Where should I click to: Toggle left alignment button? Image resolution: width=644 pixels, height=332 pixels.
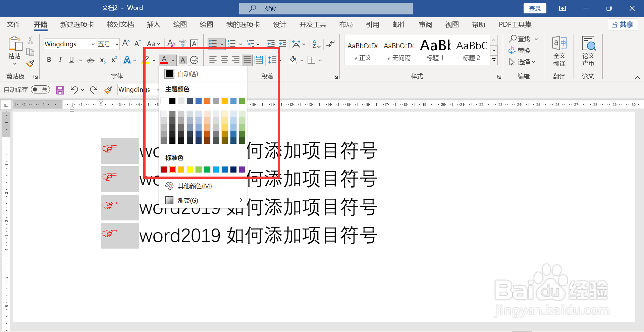[213, 60]
